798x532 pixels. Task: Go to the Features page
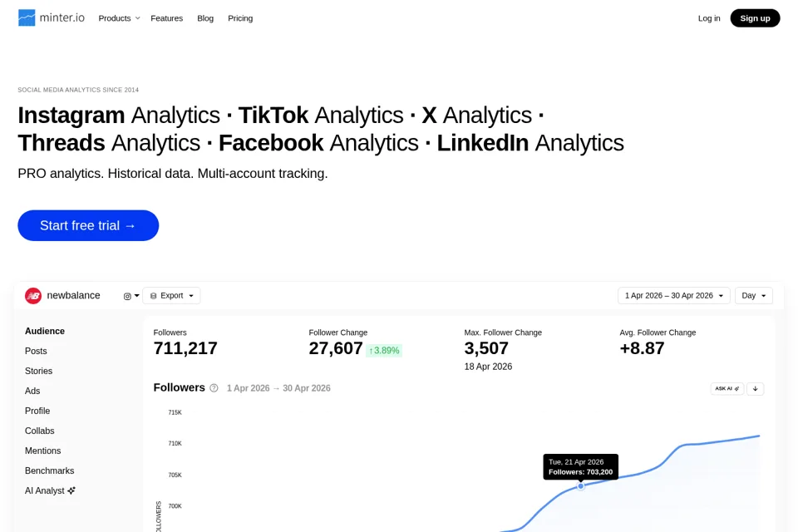point(166,18)
